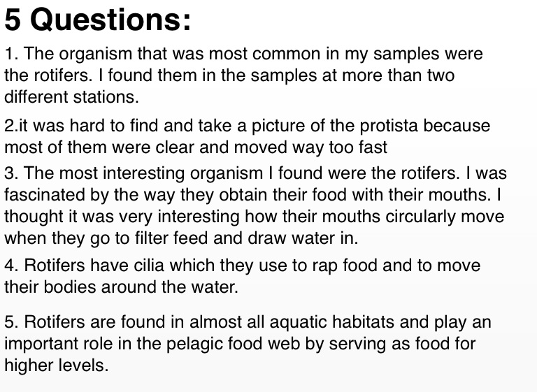
Task: Click the '2.it' at start of answer 2
Action: click(16, 126)
